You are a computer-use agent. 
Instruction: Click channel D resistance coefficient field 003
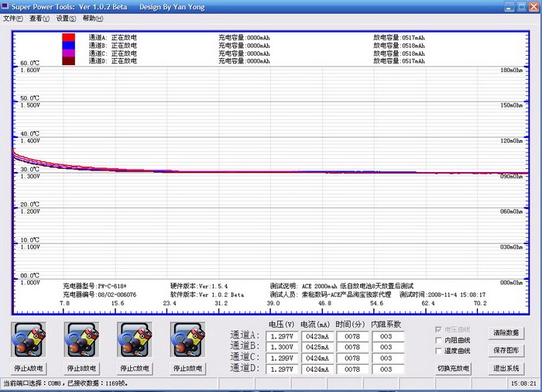(387, 370)
